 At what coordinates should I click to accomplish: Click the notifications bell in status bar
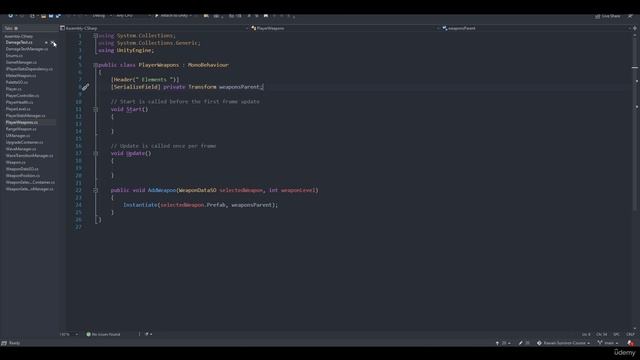pos(631,343)
